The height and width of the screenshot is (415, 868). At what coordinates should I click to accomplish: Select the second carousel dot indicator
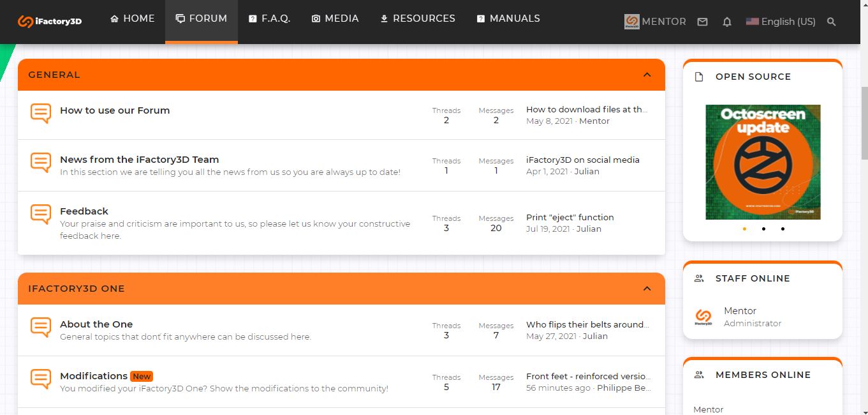[x=763, y=229]
